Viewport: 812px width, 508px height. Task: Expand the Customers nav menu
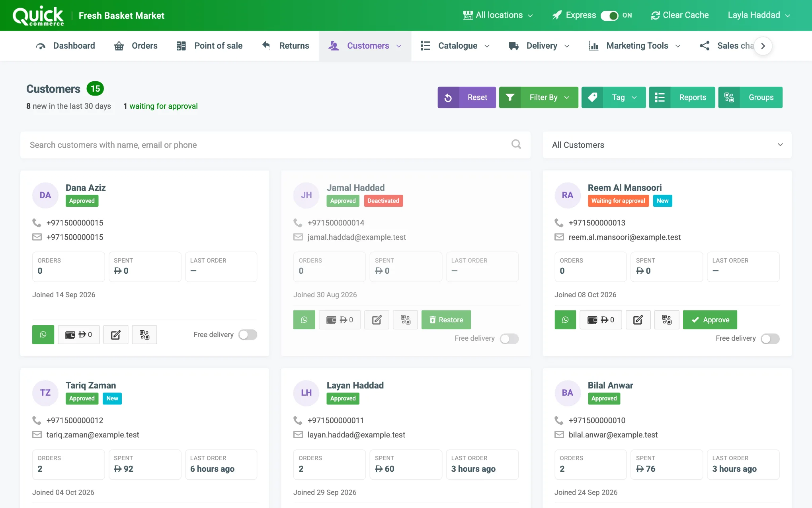[x=365, y=46]
